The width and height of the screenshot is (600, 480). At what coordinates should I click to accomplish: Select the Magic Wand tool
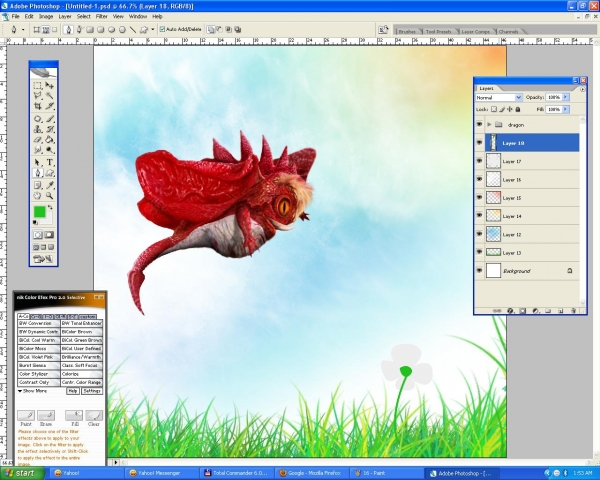click(50, 95)
